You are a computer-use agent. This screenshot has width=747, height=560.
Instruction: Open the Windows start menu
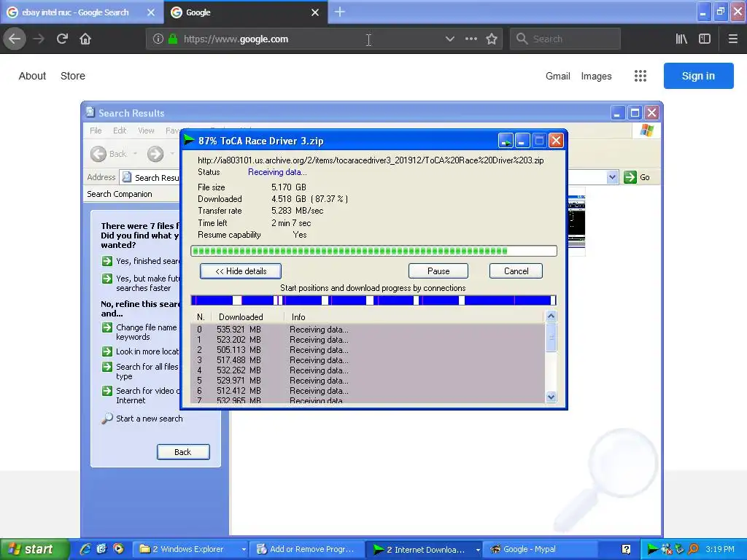click(34, 549)
